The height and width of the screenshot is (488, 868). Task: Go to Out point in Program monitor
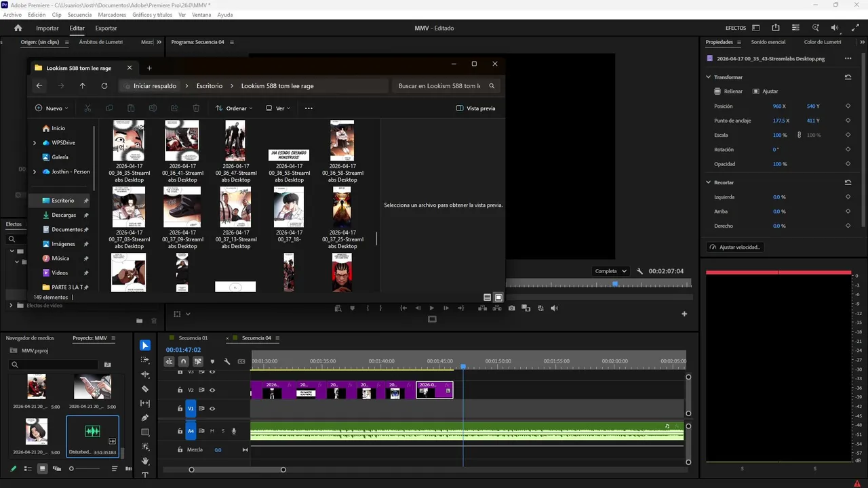click(461, 308)
